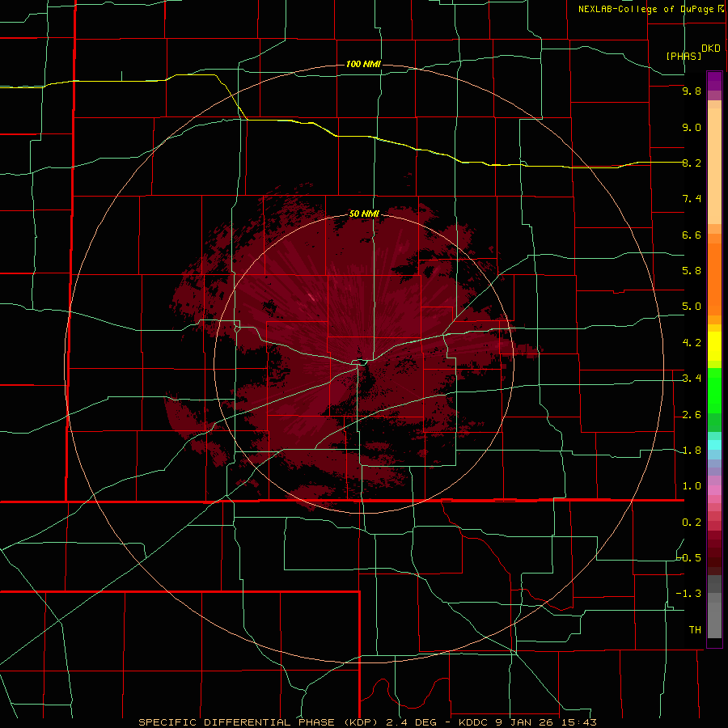Pick the gray segment at color bar bottom
This screenshot has height=728, width=728.
(714, 616)
